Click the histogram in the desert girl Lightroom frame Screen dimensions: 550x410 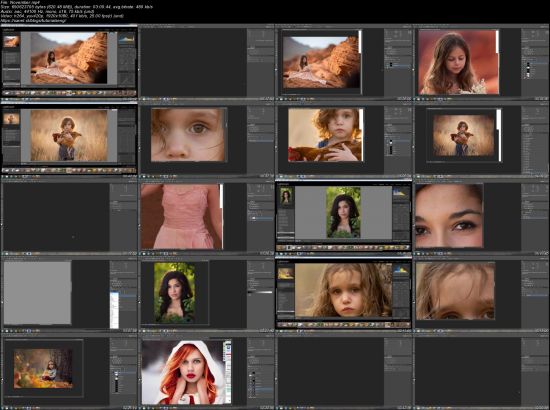pyautogui.click(x=126, y=39)
